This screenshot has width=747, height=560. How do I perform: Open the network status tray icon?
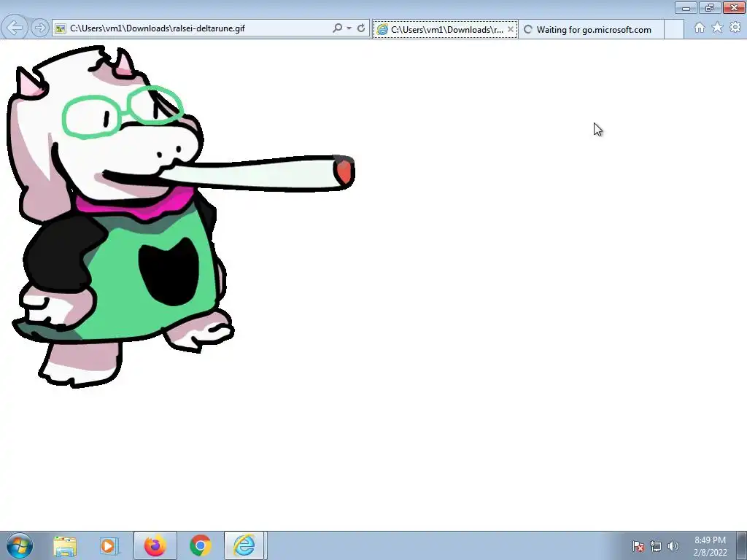tap(656, 546)
